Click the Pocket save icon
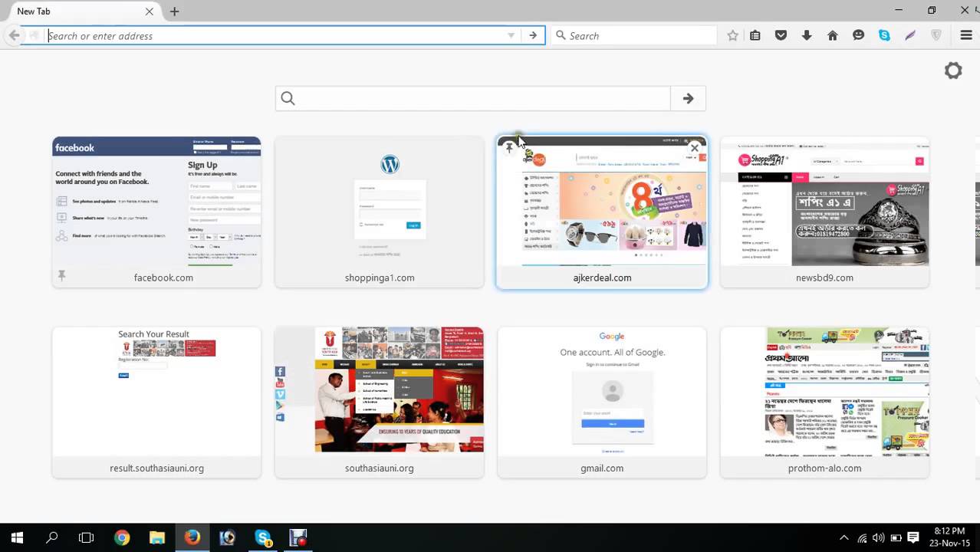980x552 pixels. point(781,35)
